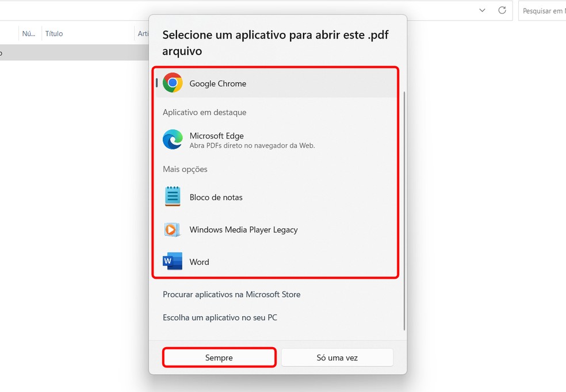Open Procurar aplicativos na Microsoft Store
Viewport: 566px width, 392px height.
coord(231,294)
